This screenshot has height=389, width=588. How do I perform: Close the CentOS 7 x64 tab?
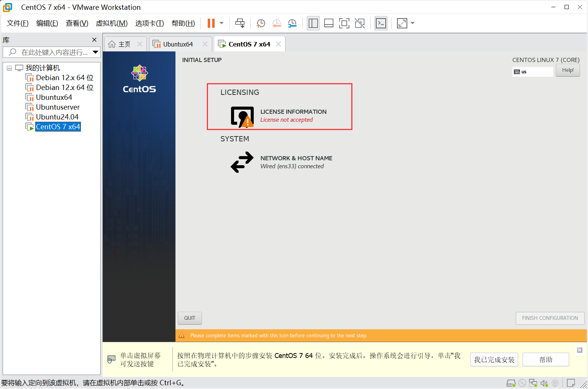[278, 44]
